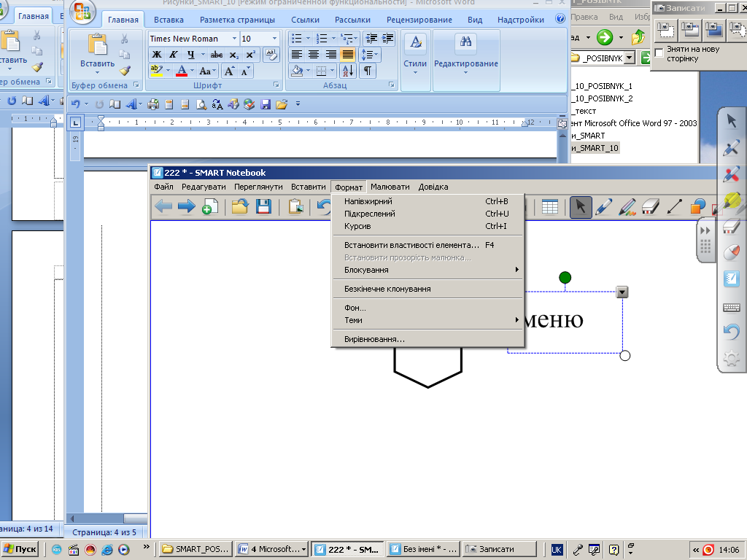Click the insert table icon in Notebook

click(550, 207)
